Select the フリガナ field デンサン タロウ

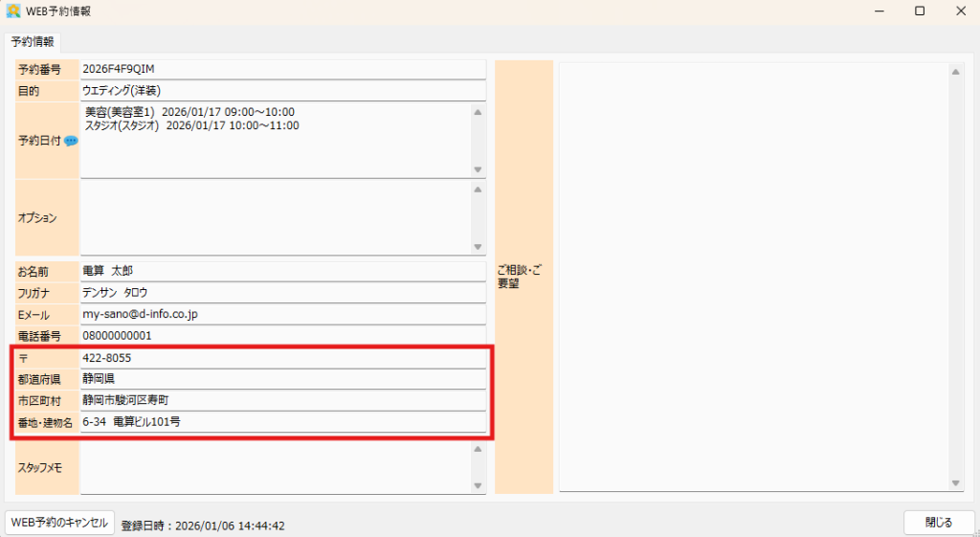click(x=283, y=293)
